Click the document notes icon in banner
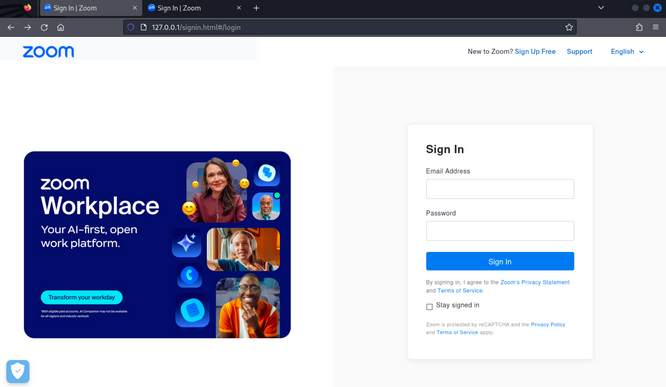Viewport: 666px width, 387px height. (192, 310)
